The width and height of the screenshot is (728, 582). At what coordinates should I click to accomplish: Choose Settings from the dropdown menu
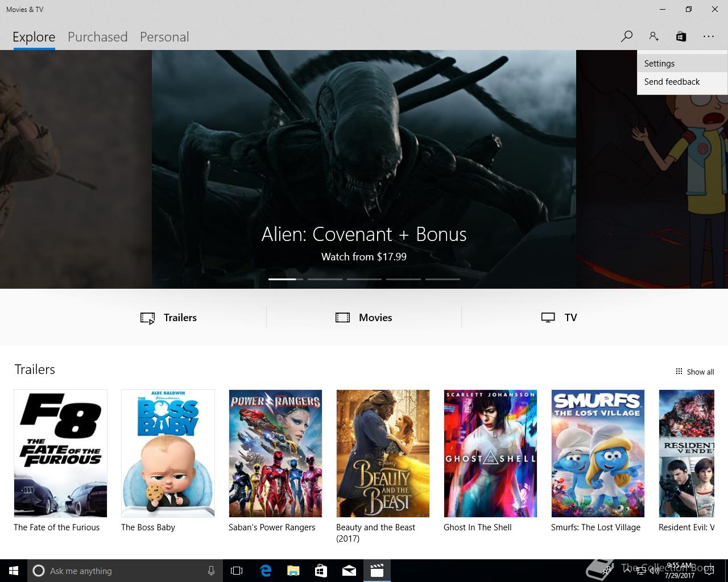tap(682, 64)
